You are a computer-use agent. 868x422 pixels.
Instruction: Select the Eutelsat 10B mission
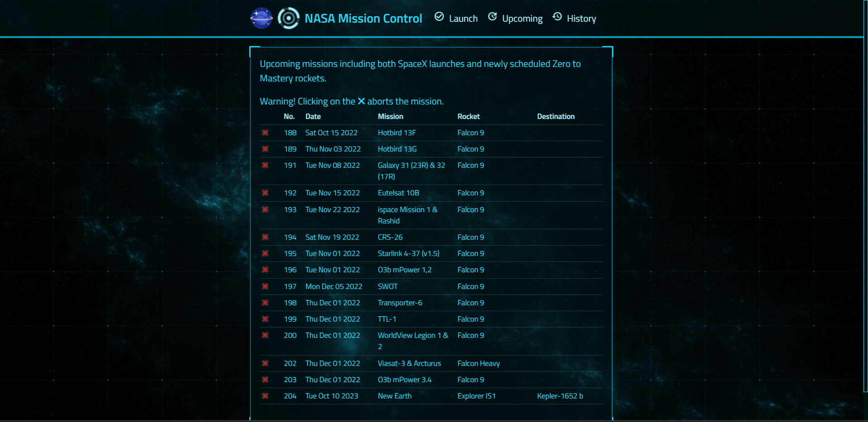tap(398, 193)
